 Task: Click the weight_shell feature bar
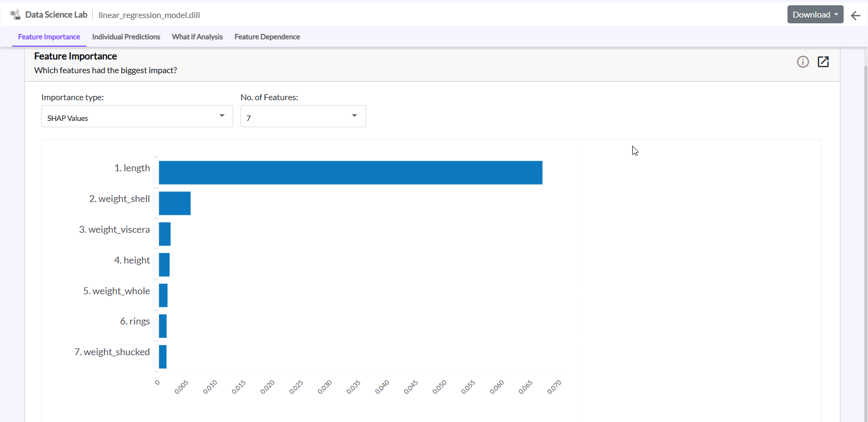click(174, 204)
